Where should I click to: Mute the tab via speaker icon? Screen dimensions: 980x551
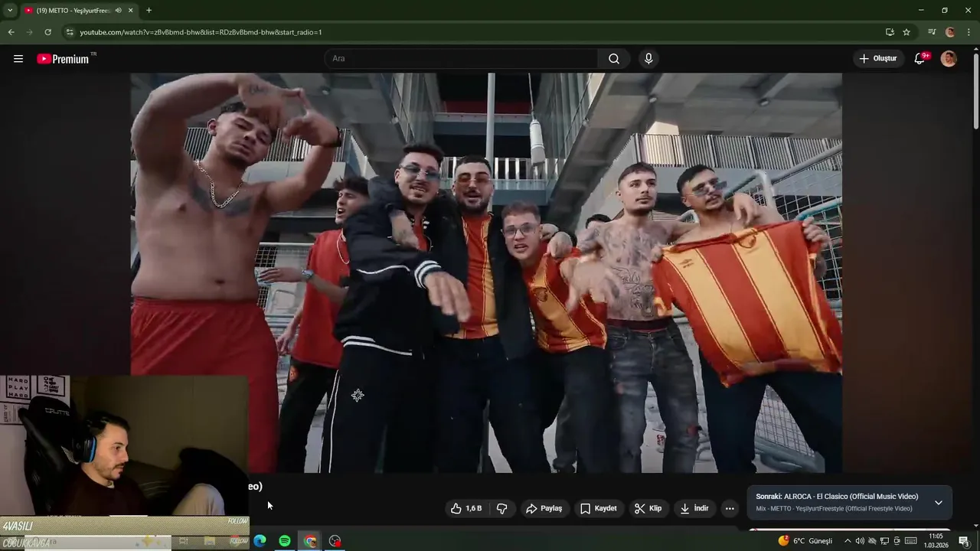click(x=118, y=11)
